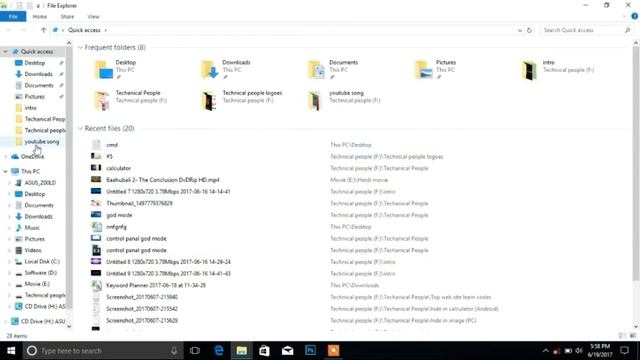Open Task View on the taskbar
Screen dimensions: 640x360
coord(195,351)
